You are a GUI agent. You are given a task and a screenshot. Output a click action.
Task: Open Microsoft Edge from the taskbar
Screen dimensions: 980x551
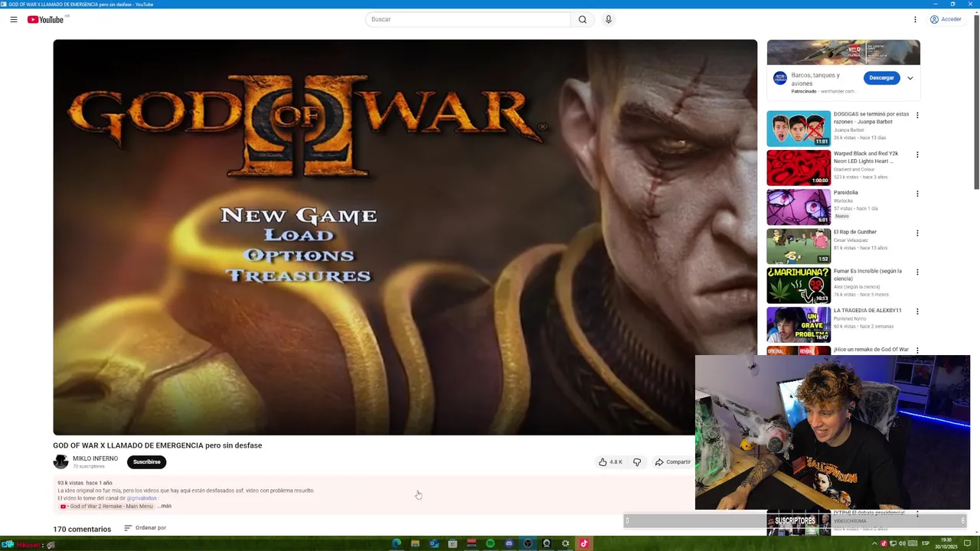pyautogui.click(x=397, y=543)
